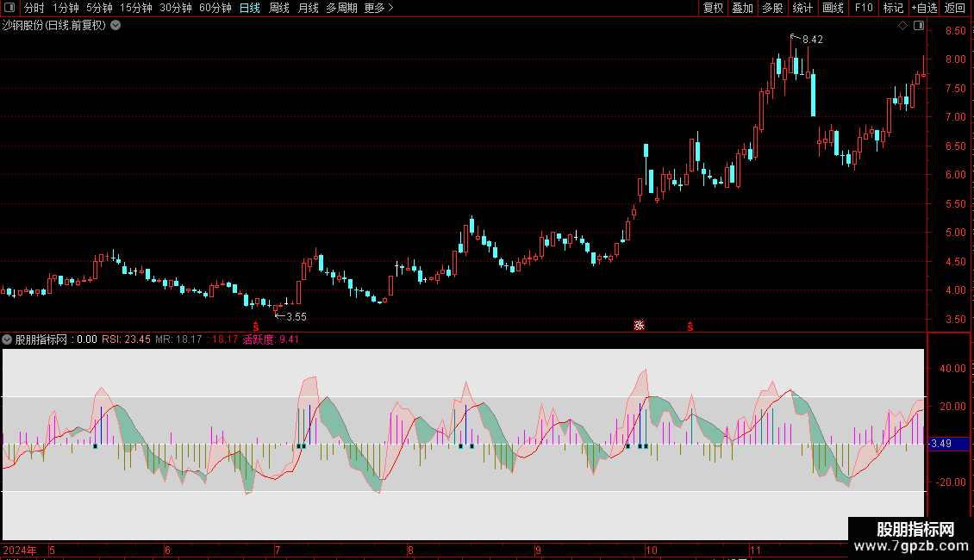Click the S marker below the 3.55 low
This screenshot has width=974, height=560.
[256, 327]
